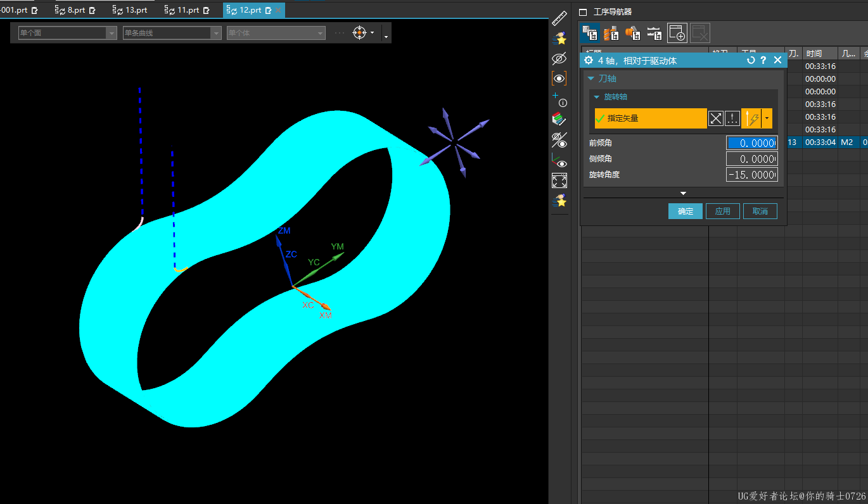Reset the dialog with circular arrow icon
Image resolution: width=868 pixels, height=504 pixels.
click(751, 60)
